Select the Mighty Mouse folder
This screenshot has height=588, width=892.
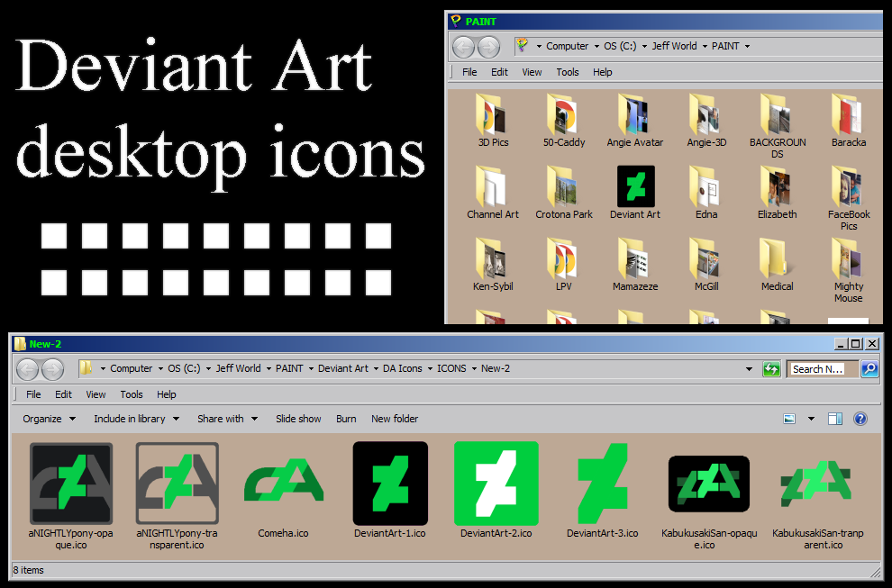[849, 270]
